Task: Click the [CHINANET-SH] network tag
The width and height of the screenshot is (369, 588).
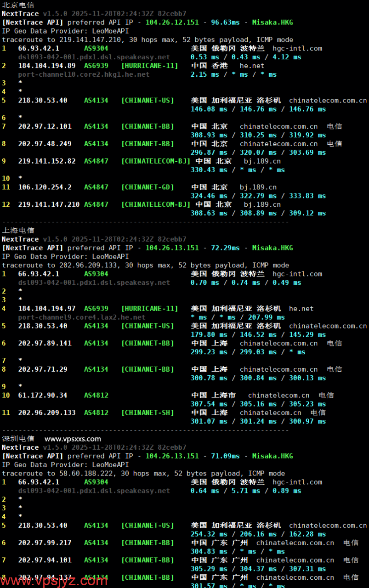Action: click(148, 413)
